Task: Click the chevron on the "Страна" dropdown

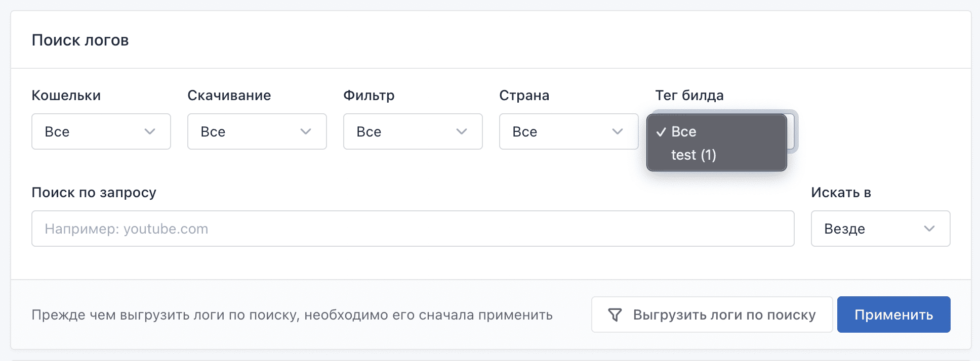Action: pos(617,132)
